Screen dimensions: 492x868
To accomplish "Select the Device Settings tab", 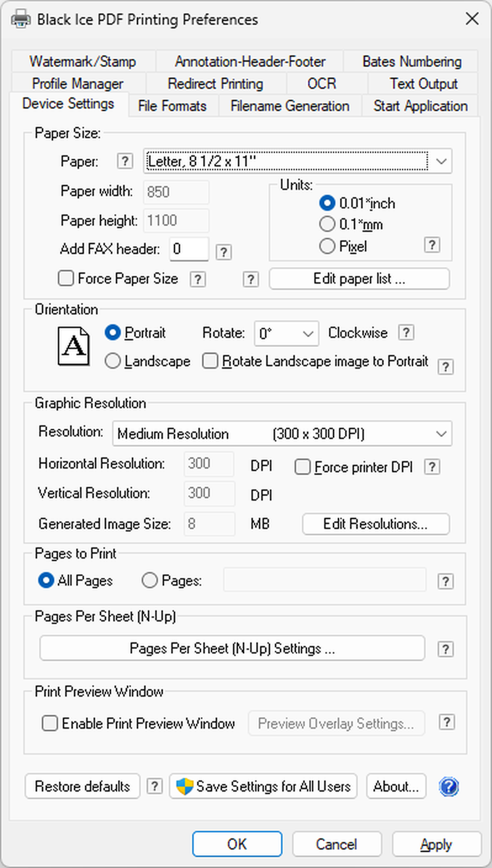I will click(68, 104).
